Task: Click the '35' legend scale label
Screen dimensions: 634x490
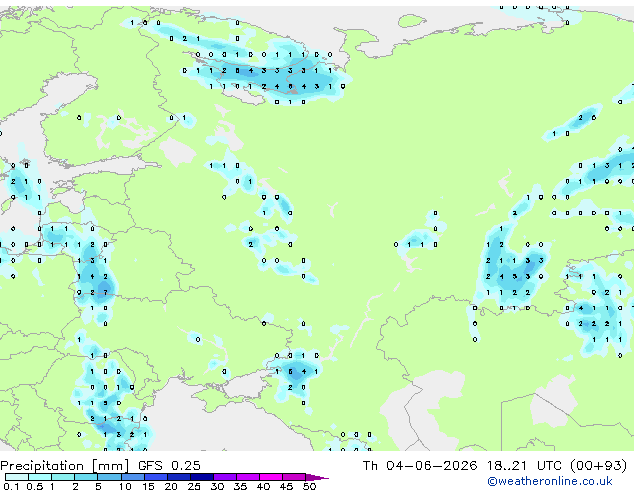Action: pos(240,486)
